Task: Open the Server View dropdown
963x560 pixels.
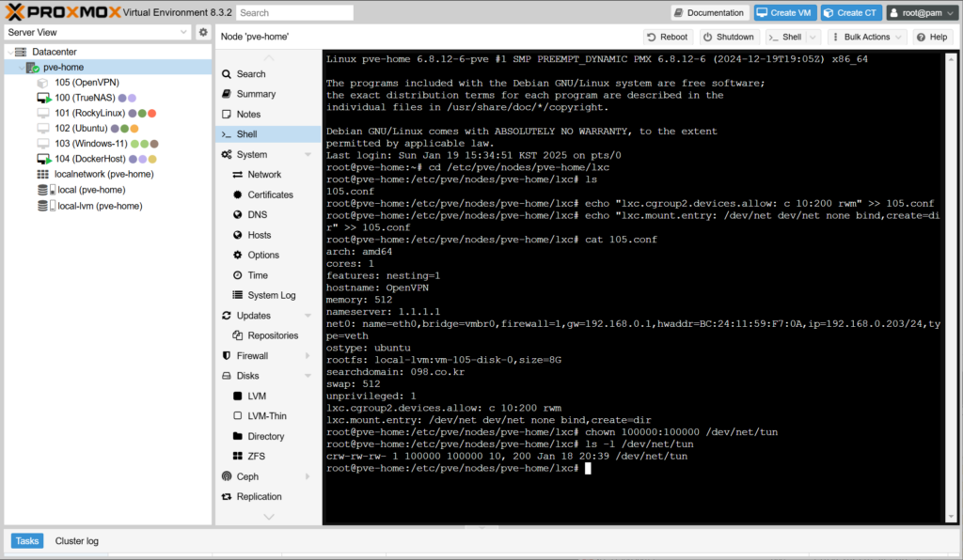Action: coord(182,32)
